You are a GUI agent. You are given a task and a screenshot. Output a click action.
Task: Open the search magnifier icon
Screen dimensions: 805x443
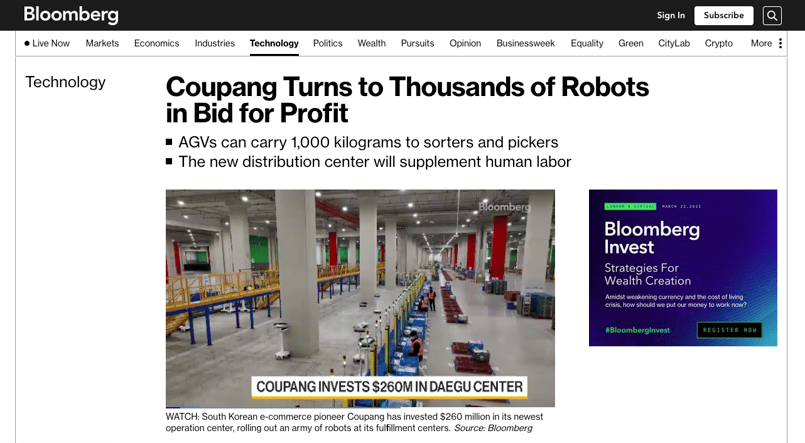click(x=772, y=15)
